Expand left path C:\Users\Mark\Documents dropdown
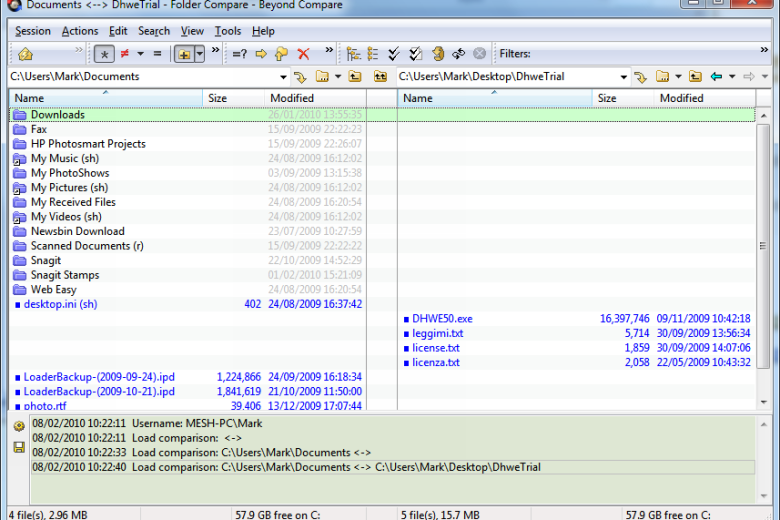The width and height of the screenshot is (780, 520). pos(283,77)
